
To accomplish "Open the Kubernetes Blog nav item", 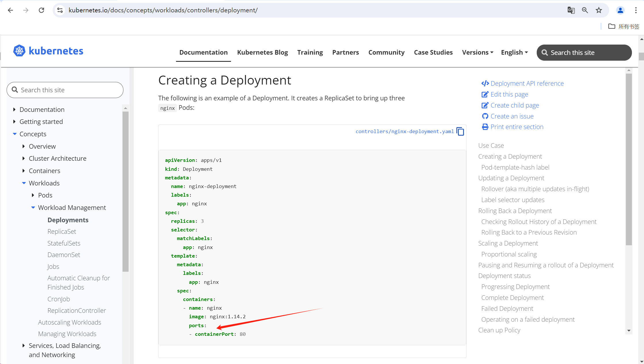I will [262, 52].
